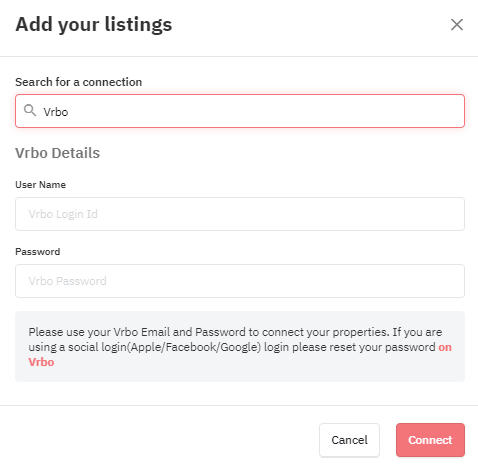Click the typed 'Vrbo' text in search box
The height and width of the screenshot is (470, 478).
56,112
